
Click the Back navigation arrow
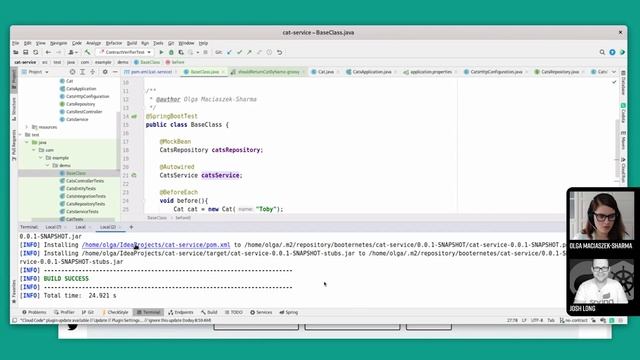[48, 52]
